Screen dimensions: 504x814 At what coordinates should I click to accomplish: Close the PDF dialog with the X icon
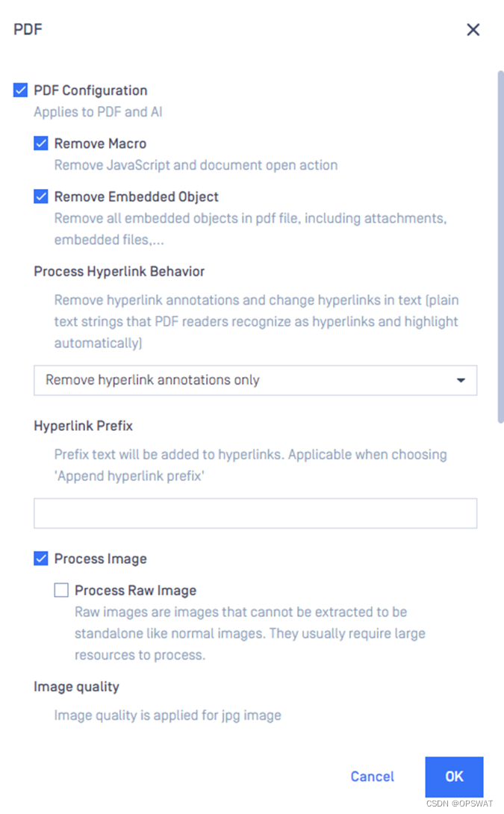(473, 30)
